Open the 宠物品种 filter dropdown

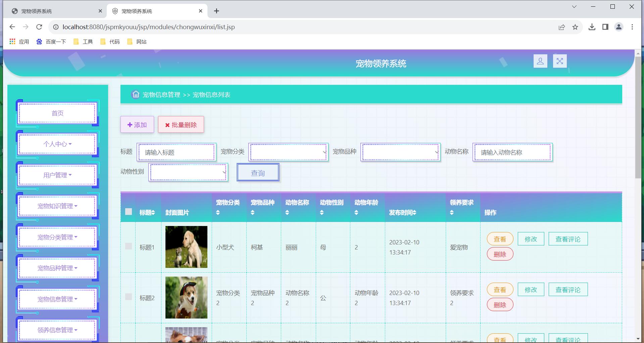[400, 152]
